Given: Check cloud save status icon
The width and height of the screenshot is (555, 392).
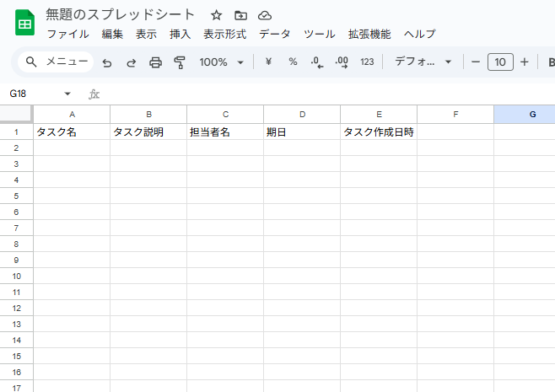Looking at the screenshot, I should [265, 15].
